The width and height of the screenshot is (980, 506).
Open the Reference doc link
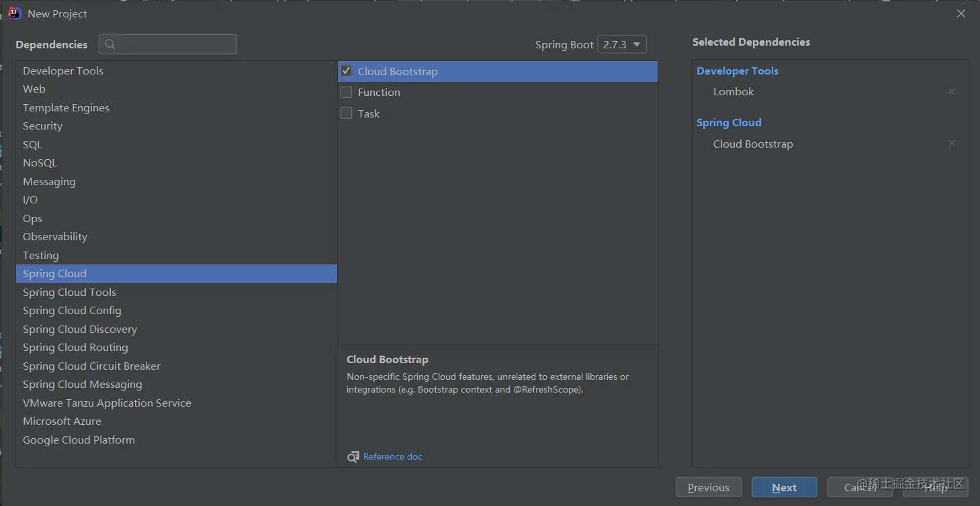click(393, 457)
